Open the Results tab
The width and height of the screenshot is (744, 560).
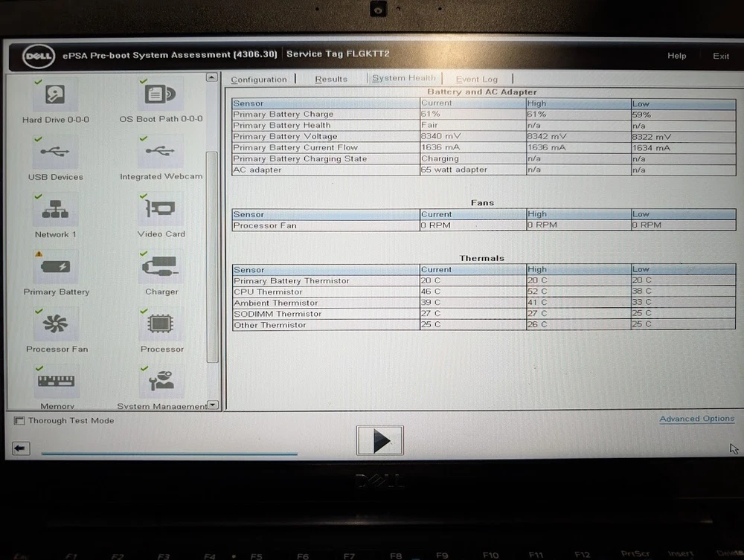331,79
